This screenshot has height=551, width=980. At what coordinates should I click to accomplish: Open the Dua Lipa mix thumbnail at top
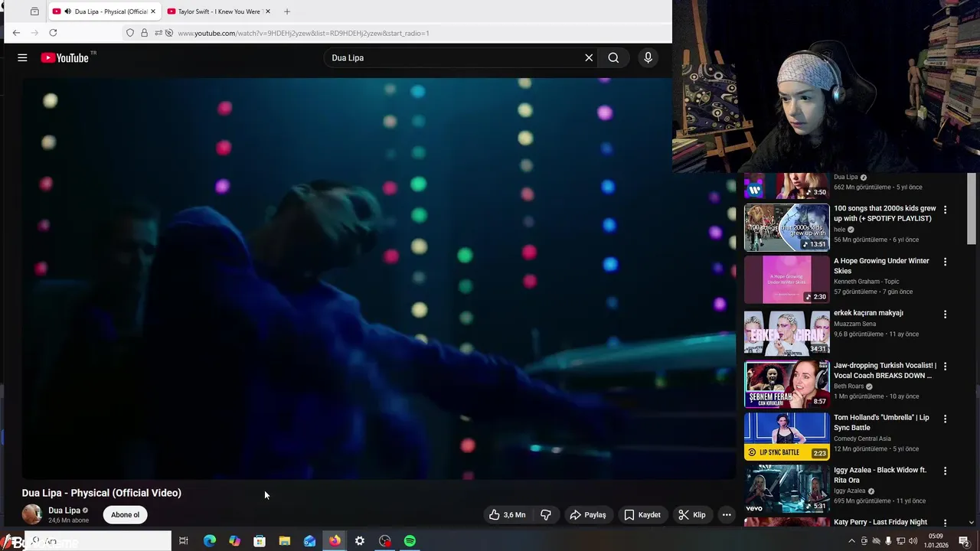point(786,186)
